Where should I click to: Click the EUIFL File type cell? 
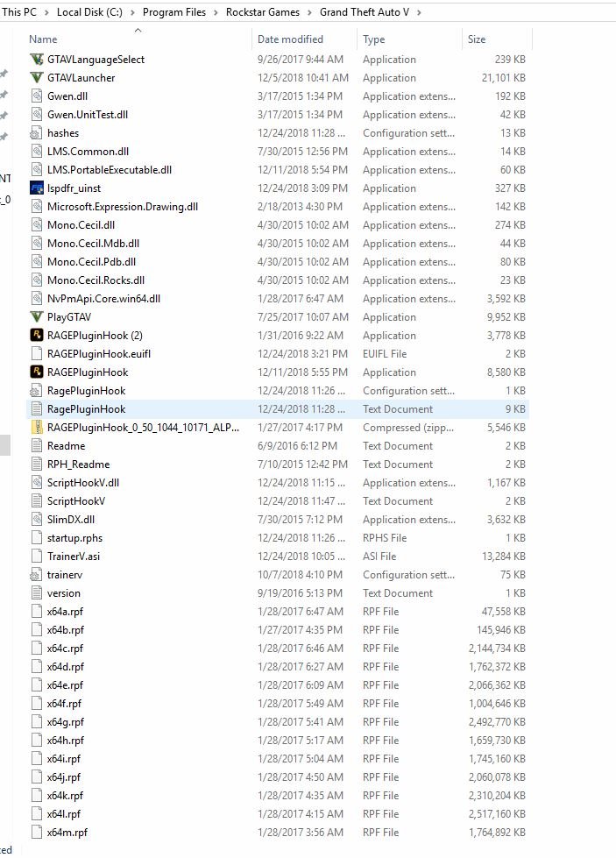[385, 354]
